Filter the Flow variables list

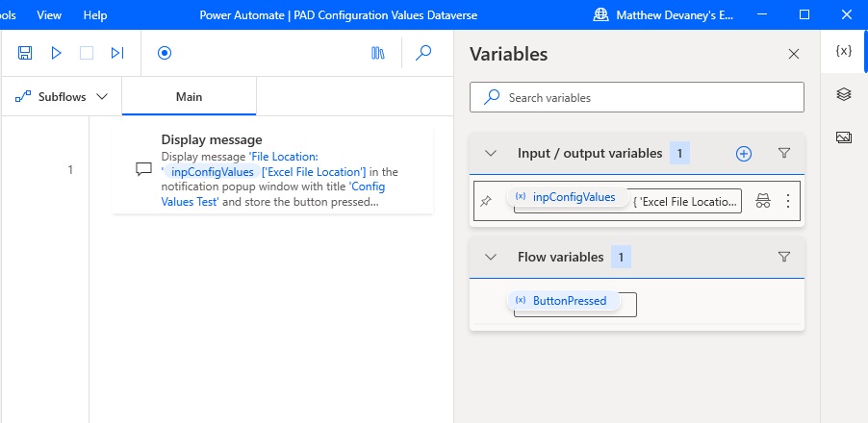coord(784,257)
